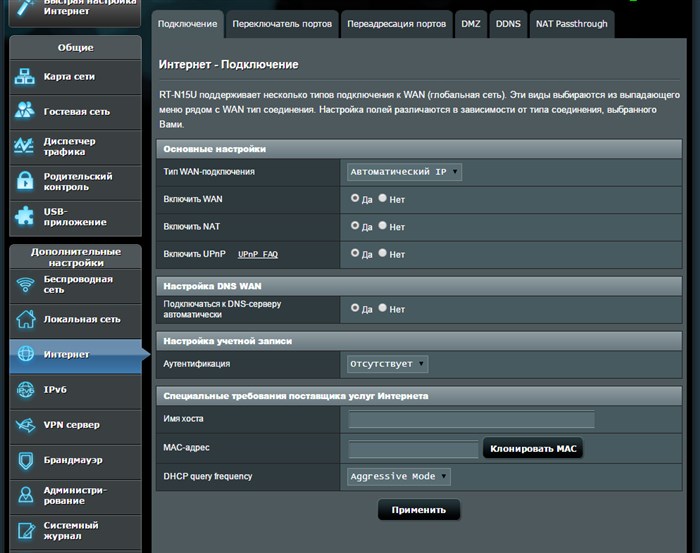Switch to the Подключение tab
The width and height of the screenshot is (700, 553).
click(188, 24)
